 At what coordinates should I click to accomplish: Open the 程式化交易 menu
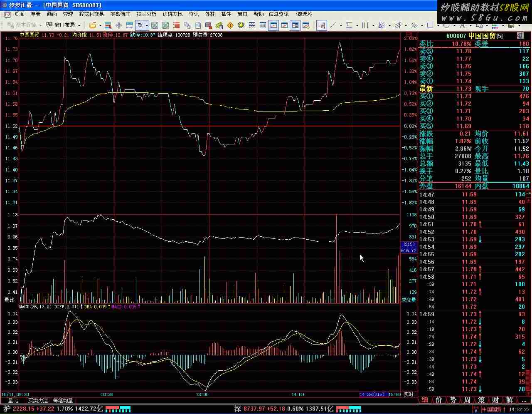click(x=91, y=14)
